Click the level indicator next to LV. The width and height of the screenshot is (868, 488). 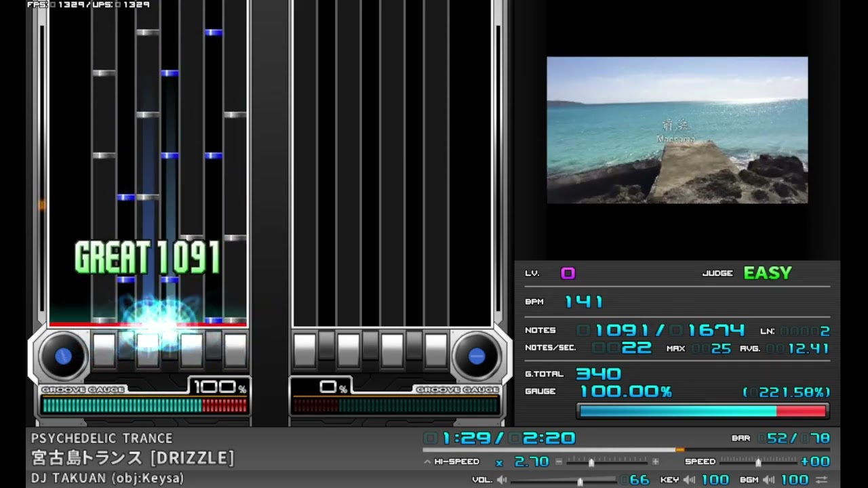(x=568, y=273)
